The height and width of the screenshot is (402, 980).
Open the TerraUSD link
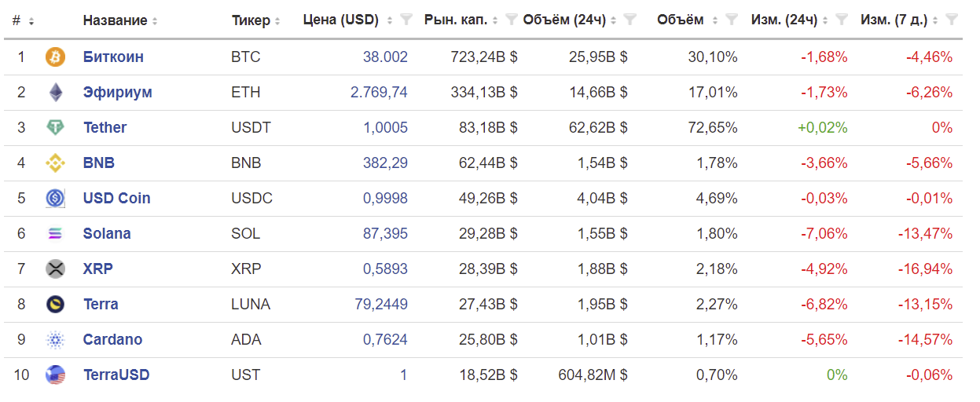116,375
